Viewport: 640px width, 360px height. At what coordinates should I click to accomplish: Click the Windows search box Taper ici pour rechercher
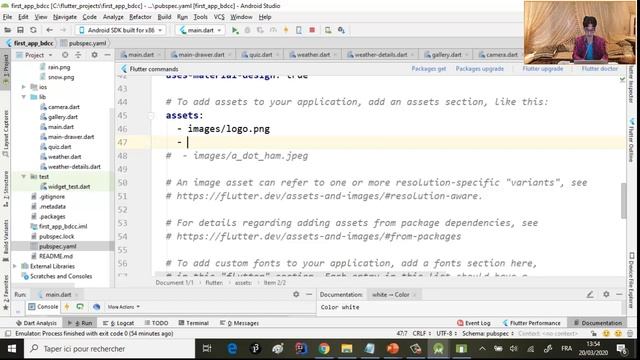pyautogui.click(x=109, y=349)
